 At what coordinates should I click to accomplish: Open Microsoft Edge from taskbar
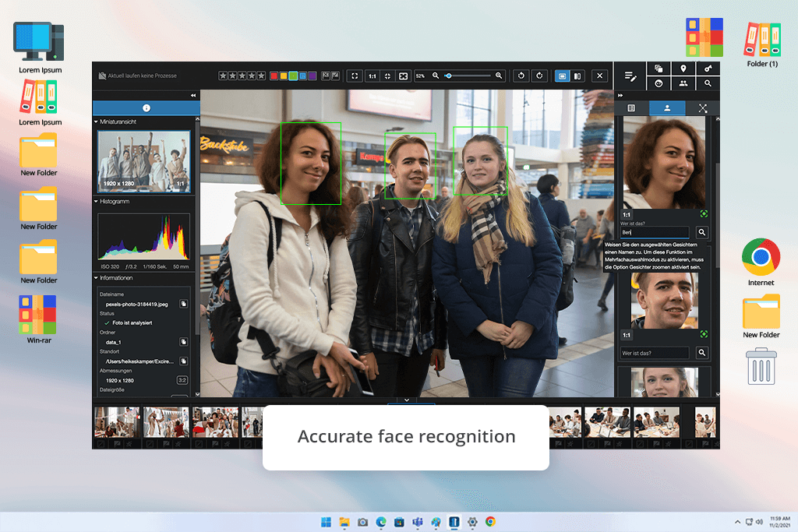[x=381, y=522]
